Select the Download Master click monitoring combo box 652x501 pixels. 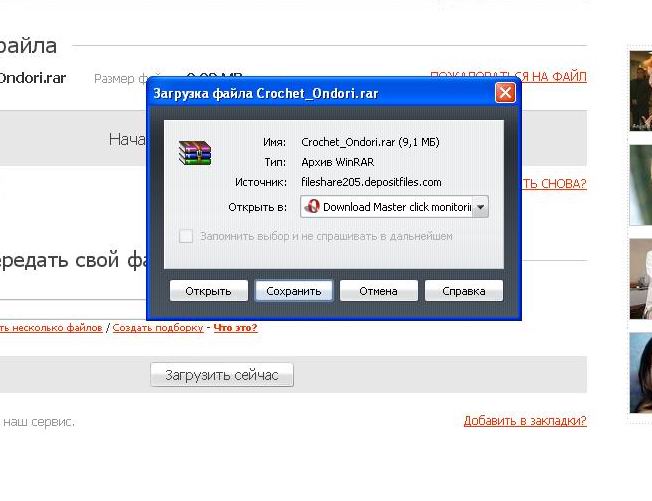pyautogui.click(x=394, y=207)
